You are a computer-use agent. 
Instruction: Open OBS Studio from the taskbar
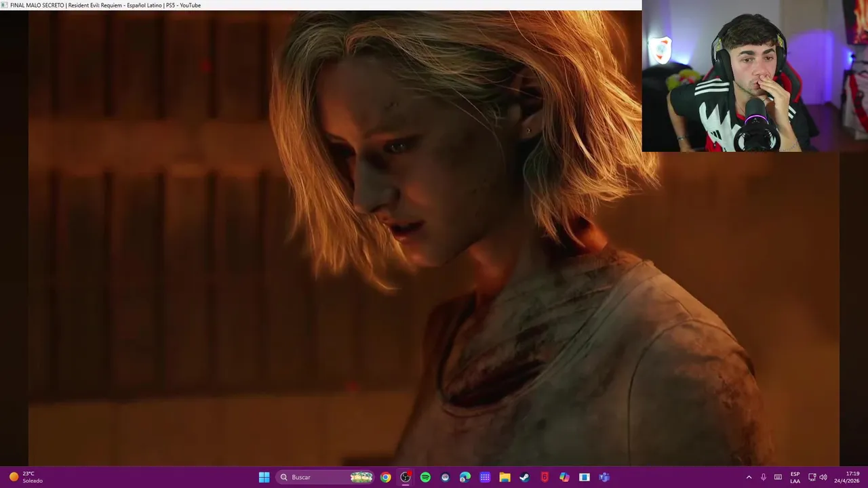pos(405,477)
